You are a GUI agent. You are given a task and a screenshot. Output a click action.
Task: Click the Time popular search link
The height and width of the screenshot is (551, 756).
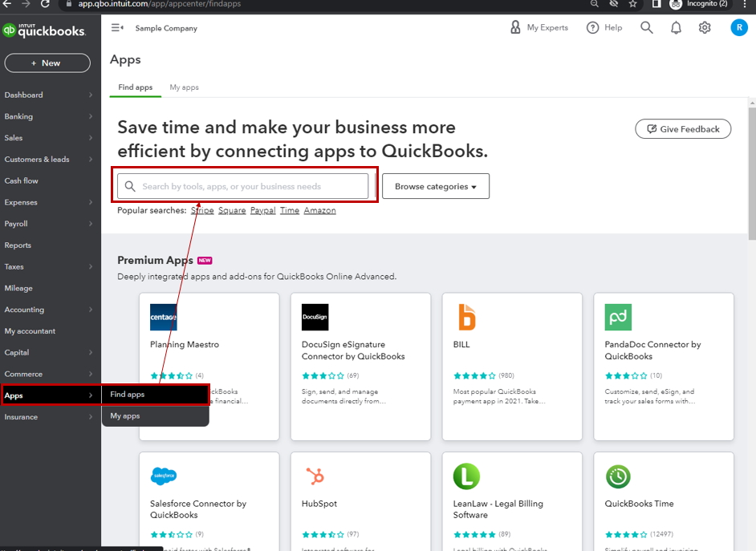(290, 210)
